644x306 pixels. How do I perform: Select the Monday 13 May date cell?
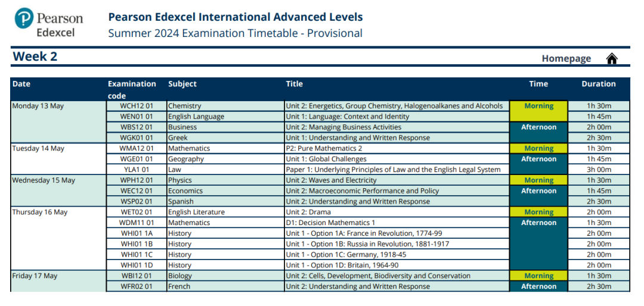click(x=58, y=122)
